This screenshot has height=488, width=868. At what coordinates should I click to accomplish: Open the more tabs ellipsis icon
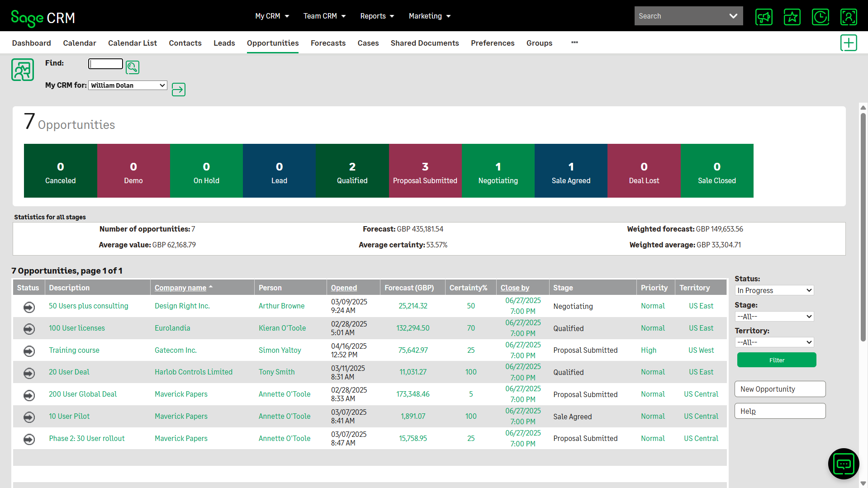[574, 43]
